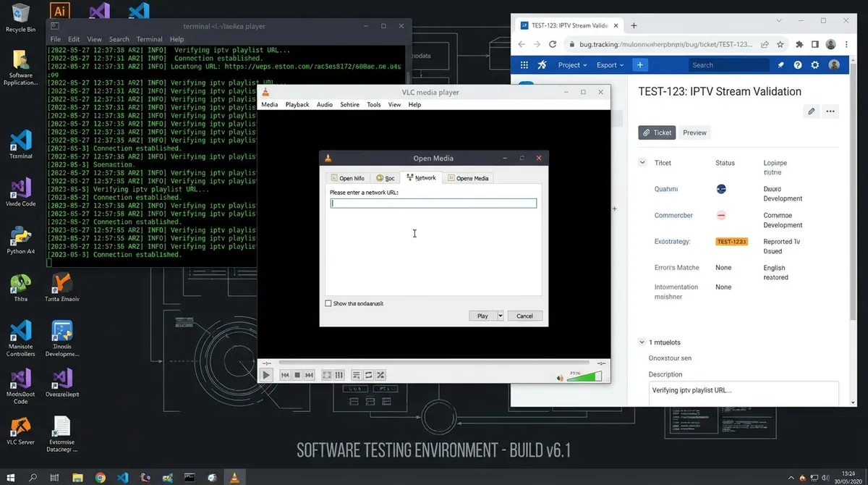Screen dimensions: 868x485
Task: Click the Description text box
Action: point(744,394)
